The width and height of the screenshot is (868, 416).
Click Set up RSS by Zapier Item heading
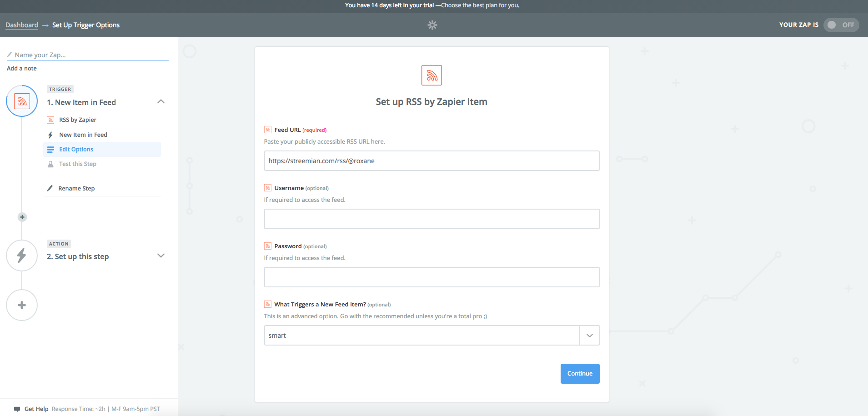click(431, 102)
